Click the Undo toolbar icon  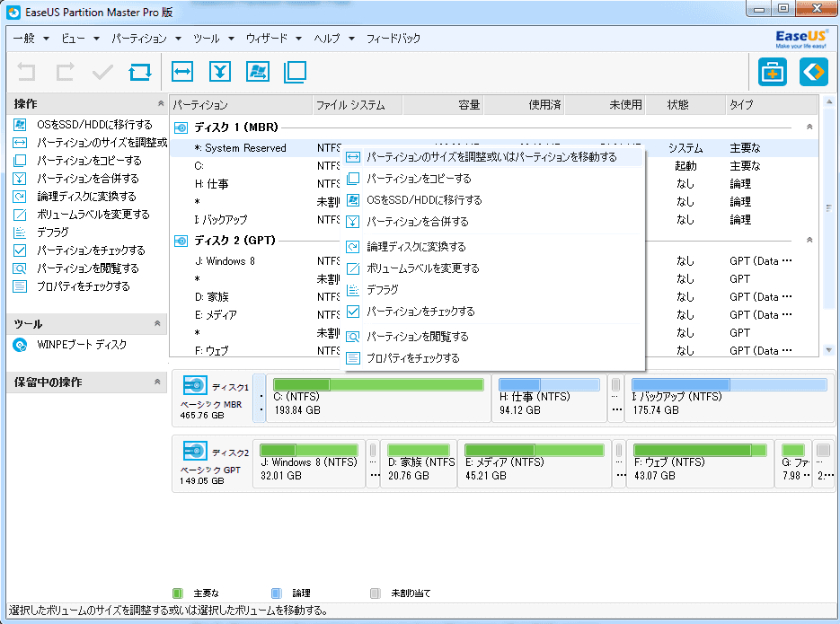tap(26, 71)
